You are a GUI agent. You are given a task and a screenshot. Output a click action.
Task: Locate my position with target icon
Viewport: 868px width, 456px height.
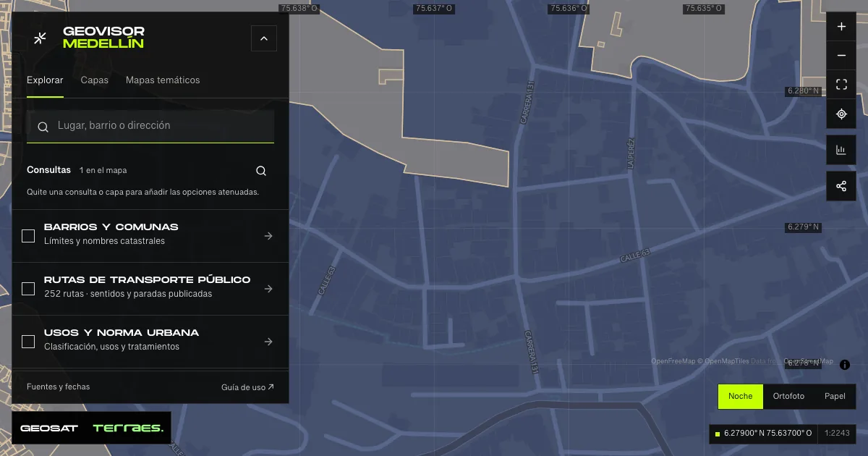(841, 114)
